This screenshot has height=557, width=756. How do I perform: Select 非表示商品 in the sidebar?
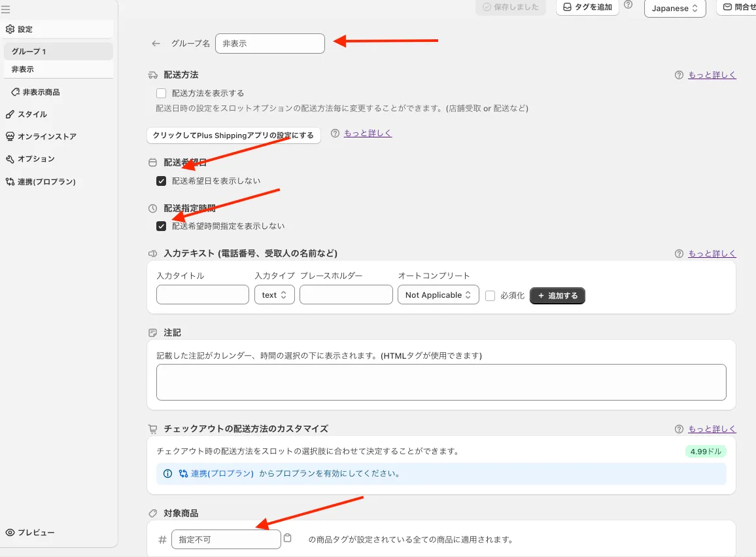[x=41, y=92]
